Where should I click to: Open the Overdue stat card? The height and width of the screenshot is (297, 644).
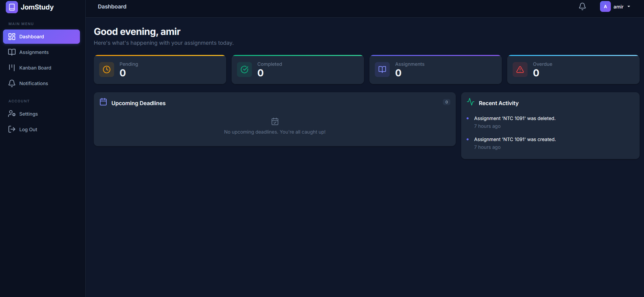[x=573, y=70]
